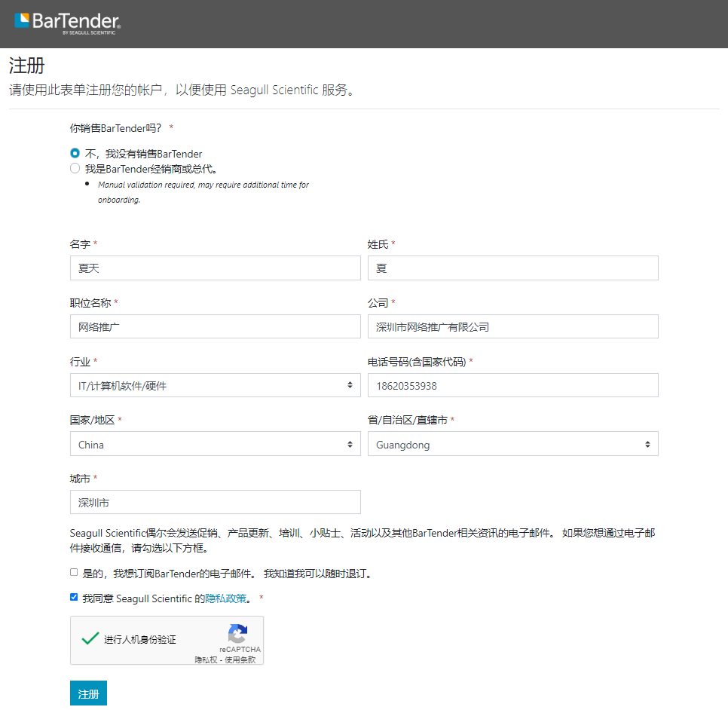Check the BarTender email subscription checkbox
Screen dimensions: 728x710
click(x=74, y=572)
